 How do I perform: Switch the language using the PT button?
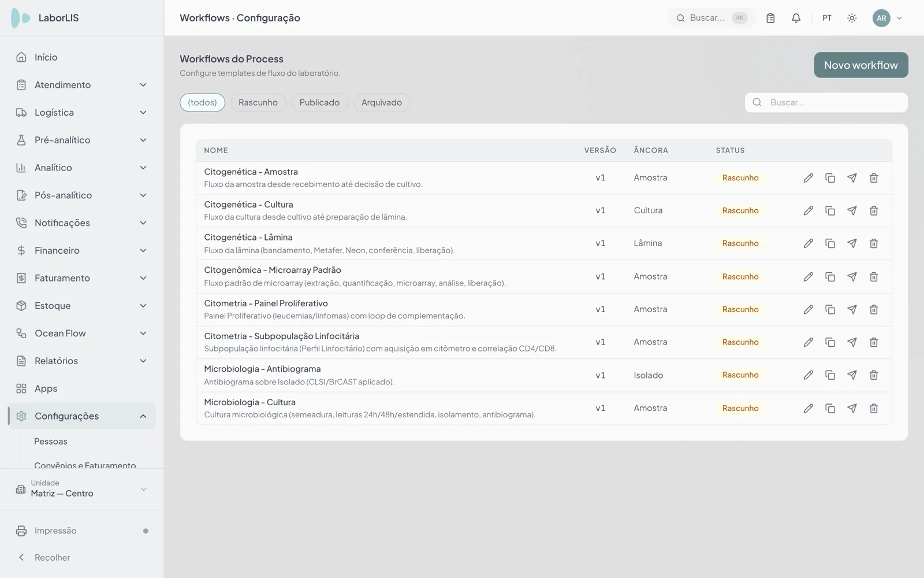tap(827, 18)
